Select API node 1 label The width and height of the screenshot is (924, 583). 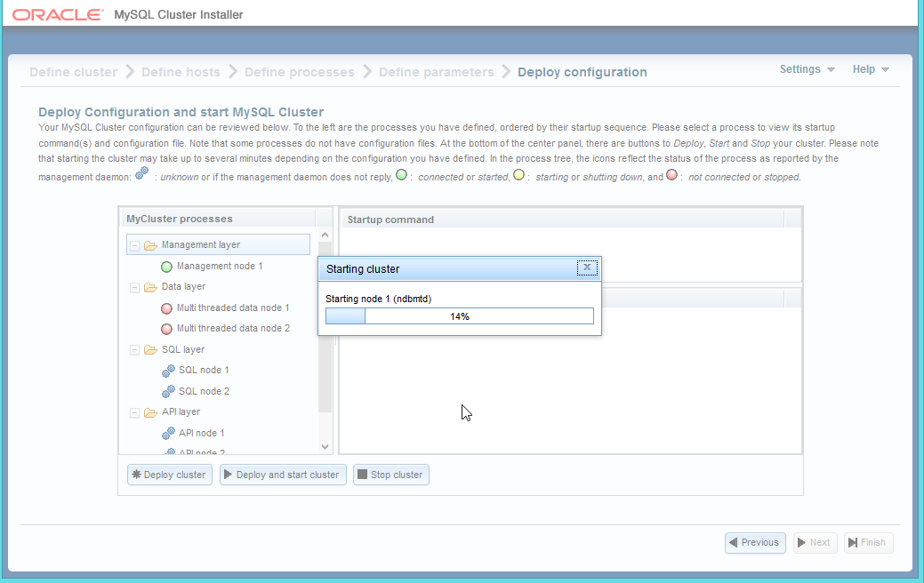tap(202, 434)
